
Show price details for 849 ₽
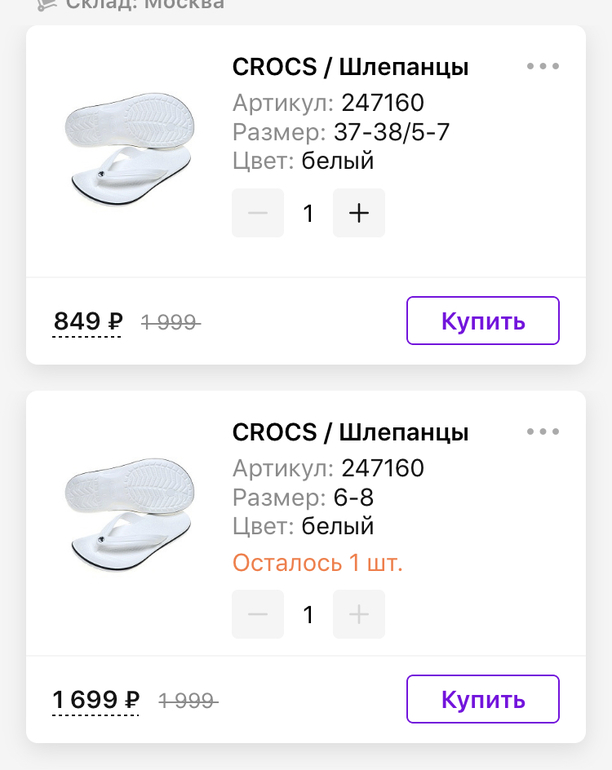coord(88,322)
